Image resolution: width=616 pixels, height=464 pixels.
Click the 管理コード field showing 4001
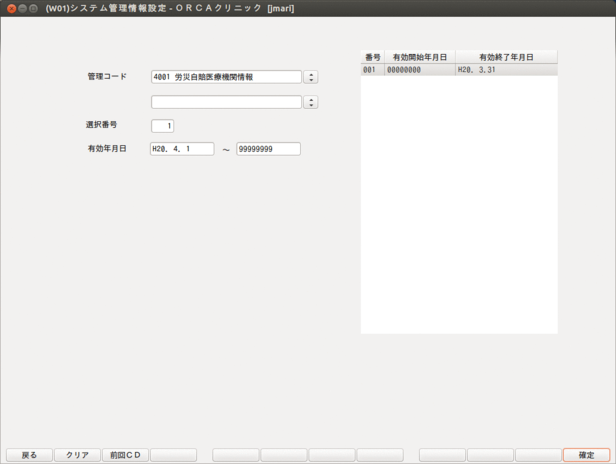[x=225, y=77]
